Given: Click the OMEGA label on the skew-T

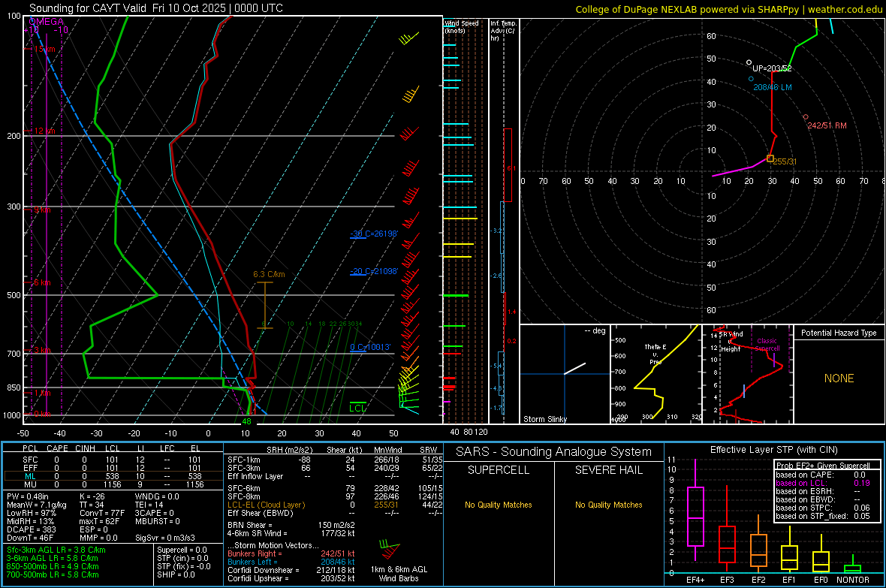Looking at the screenshot, I should (46, 22).
